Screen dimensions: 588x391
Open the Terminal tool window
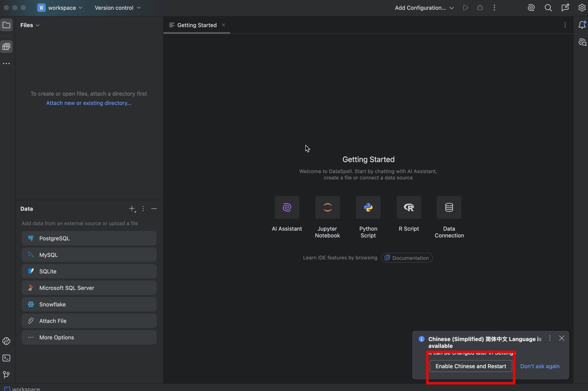[6, 358]
